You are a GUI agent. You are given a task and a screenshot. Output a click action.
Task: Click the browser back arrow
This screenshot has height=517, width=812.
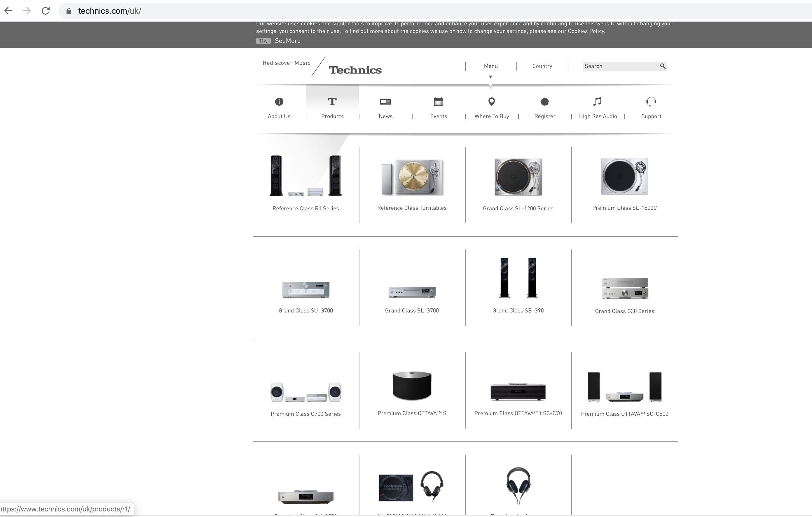(x=8, y=11)
